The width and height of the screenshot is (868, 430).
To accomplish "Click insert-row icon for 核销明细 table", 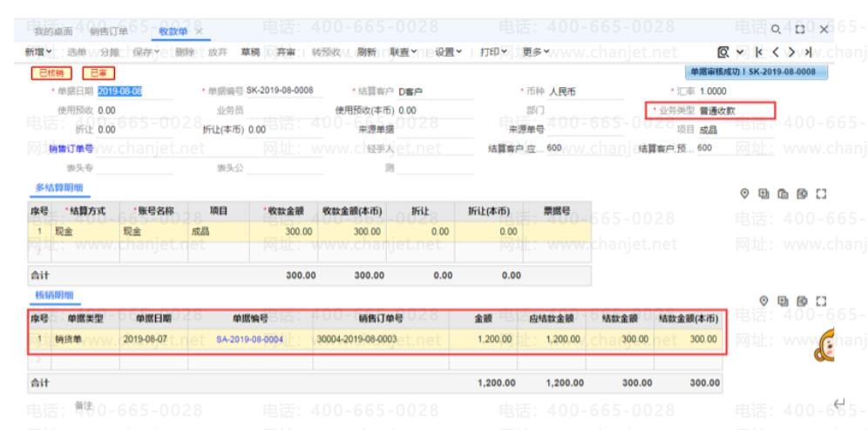I will pyautogui.click(x=802, y=301).
